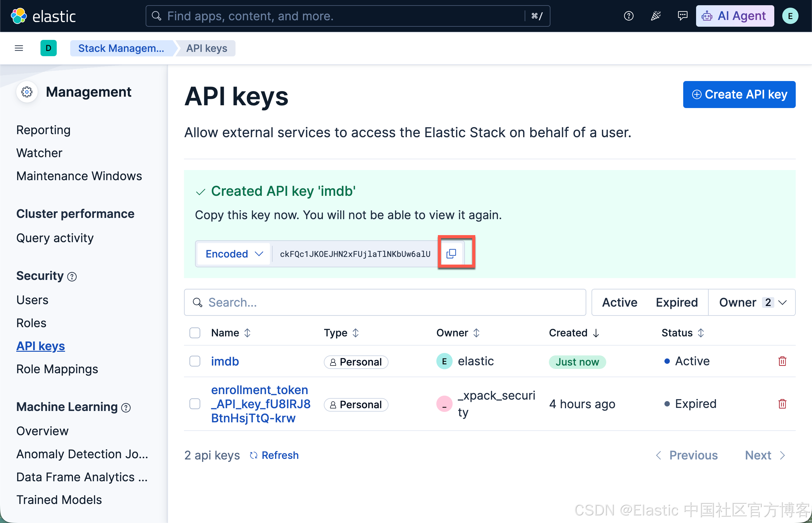Sort the table by Status column
Screen dimensions: 812x523
tap(683, 333)
